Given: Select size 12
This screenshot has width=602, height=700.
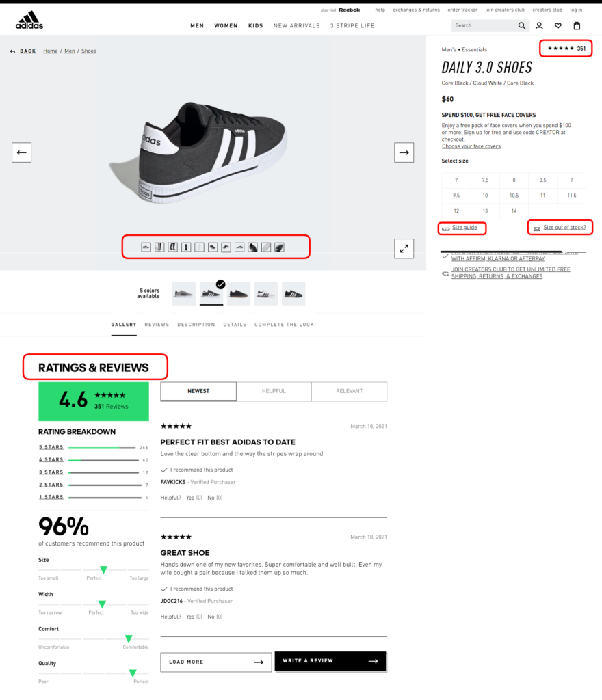Looking at the screenshot, I should pyautogui.click(x=456, y=211).
